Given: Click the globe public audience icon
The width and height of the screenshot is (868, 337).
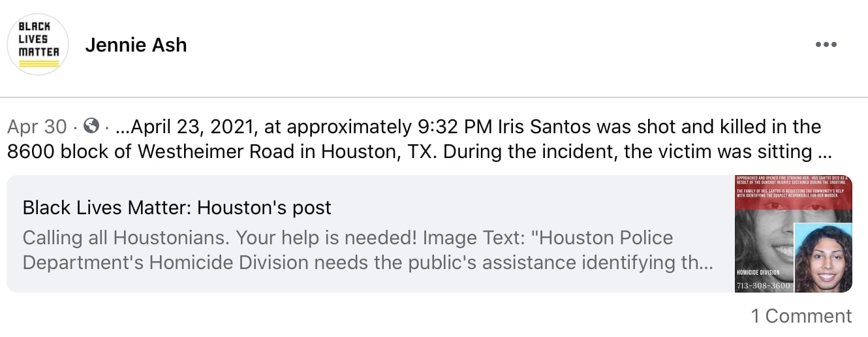Looking at the screenshot, I should click(93, 125).
